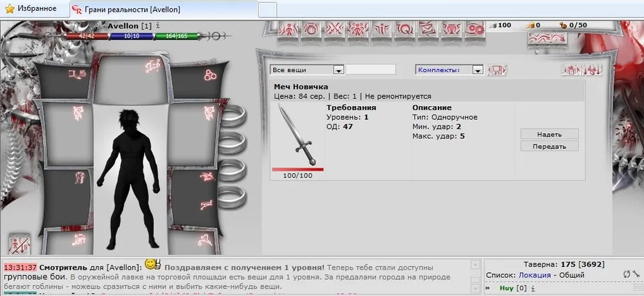
Task: Click the 'Локация' list link
Action: point(534,275)
